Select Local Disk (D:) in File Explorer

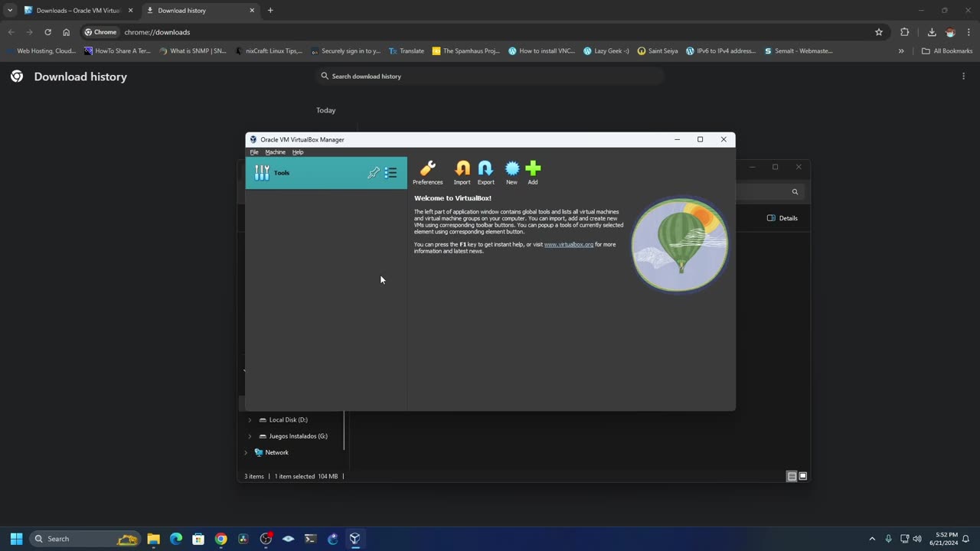click(x=288, y=420)
